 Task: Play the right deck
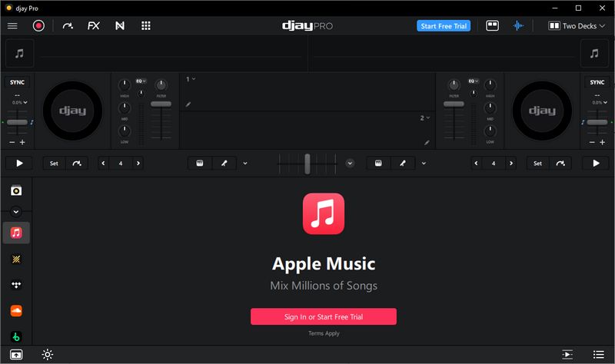tap(596, 164)
